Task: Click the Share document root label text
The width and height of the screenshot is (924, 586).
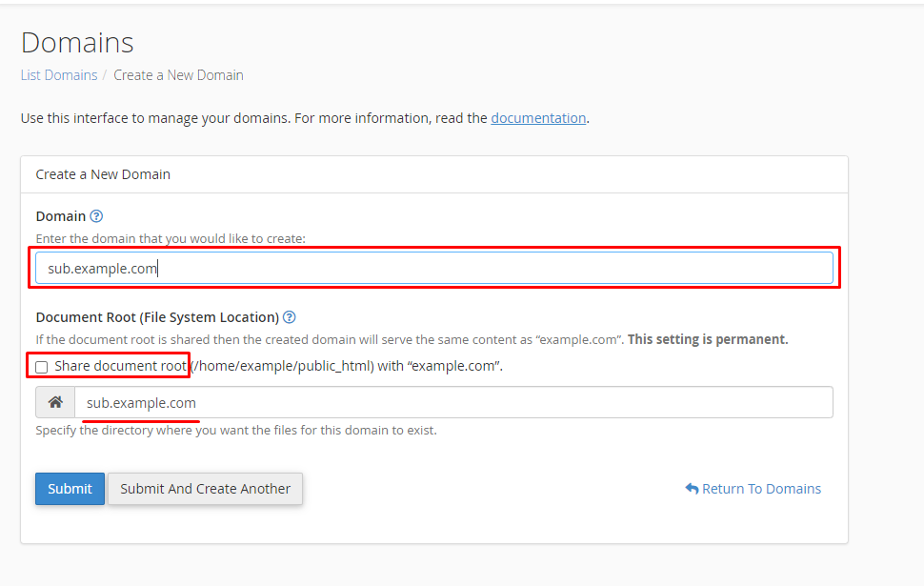Action: coord(121,366)
